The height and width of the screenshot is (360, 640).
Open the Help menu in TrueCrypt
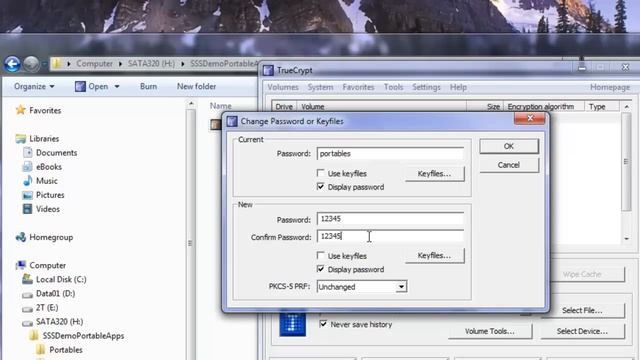pos(458,87)
